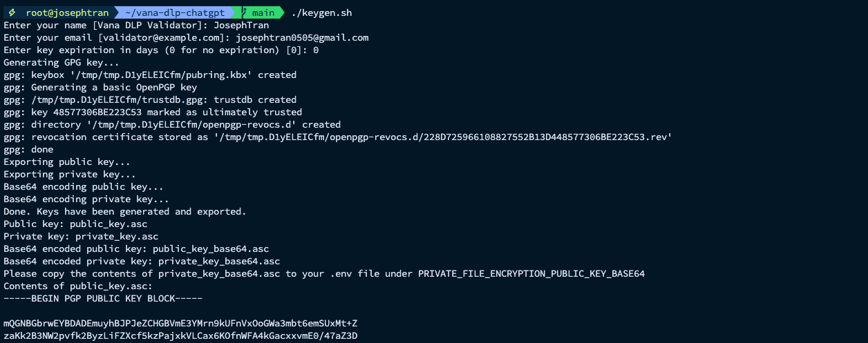Viewport: 868px width, 343px height.
Task: Click the entered name JosephTran
Action: tap(241, 26)
